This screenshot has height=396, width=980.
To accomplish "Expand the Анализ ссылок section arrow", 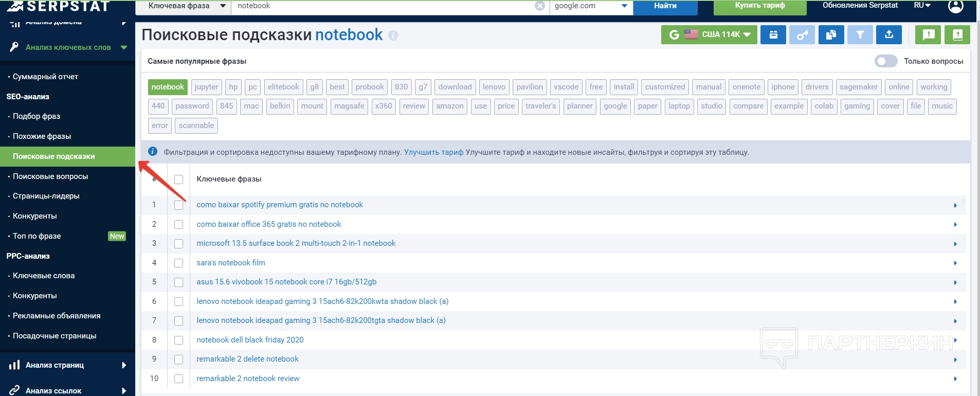I will click(124, 390).
